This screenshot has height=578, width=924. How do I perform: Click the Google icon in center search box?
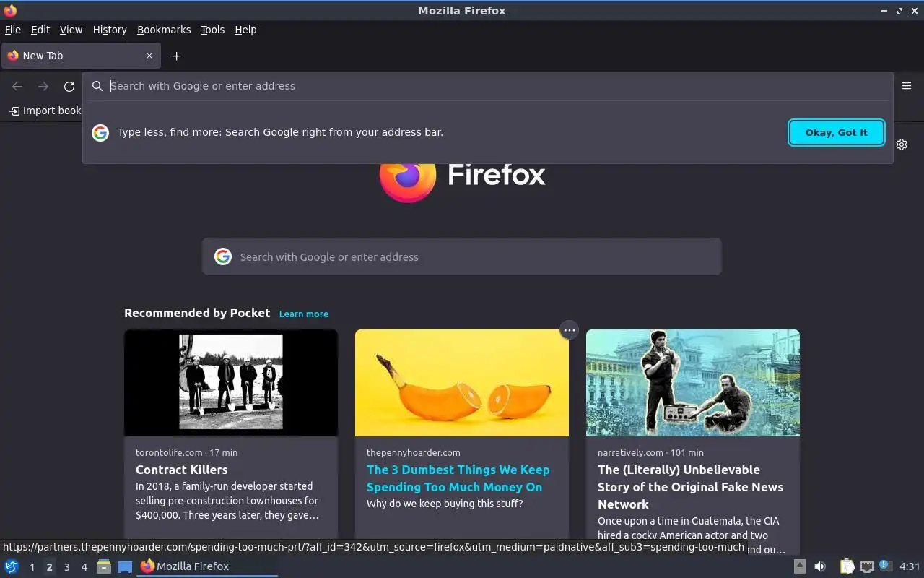pyautogui.click(x=223, y=256)
